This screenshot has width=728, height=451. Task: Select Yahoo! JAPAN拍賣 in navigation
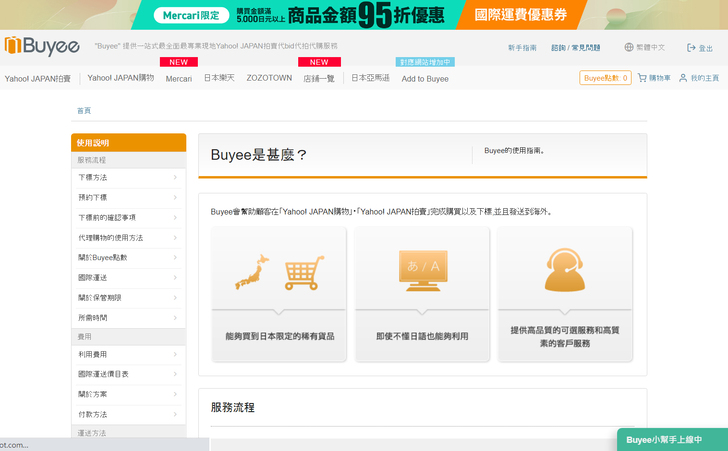[38, 78]
